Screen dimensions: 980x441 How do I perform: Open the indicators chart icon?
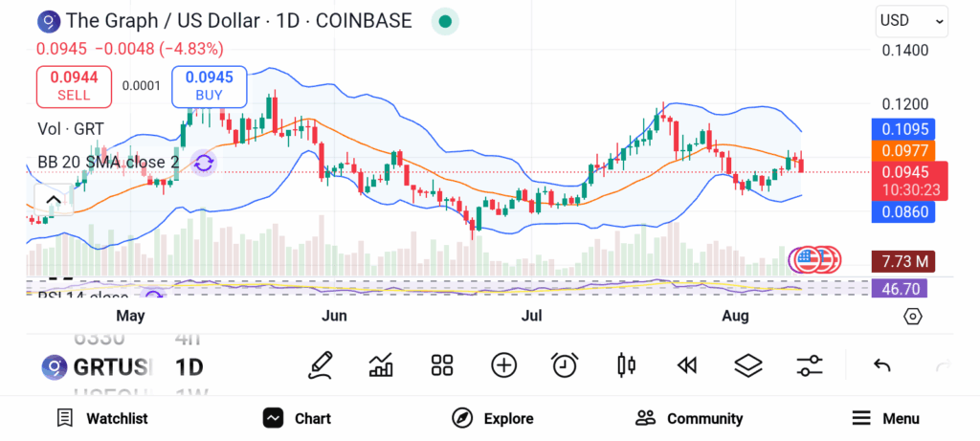tap(381, 365)
